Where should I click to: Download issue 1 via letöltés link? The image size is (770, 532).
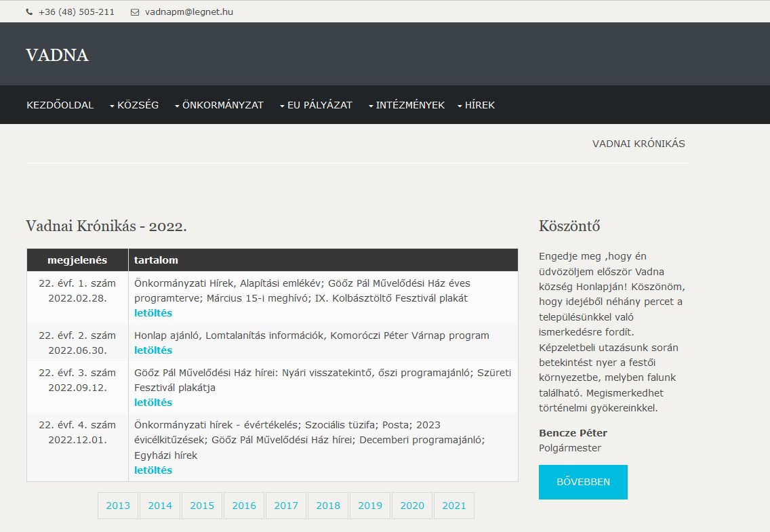click(x=153, y=313)
